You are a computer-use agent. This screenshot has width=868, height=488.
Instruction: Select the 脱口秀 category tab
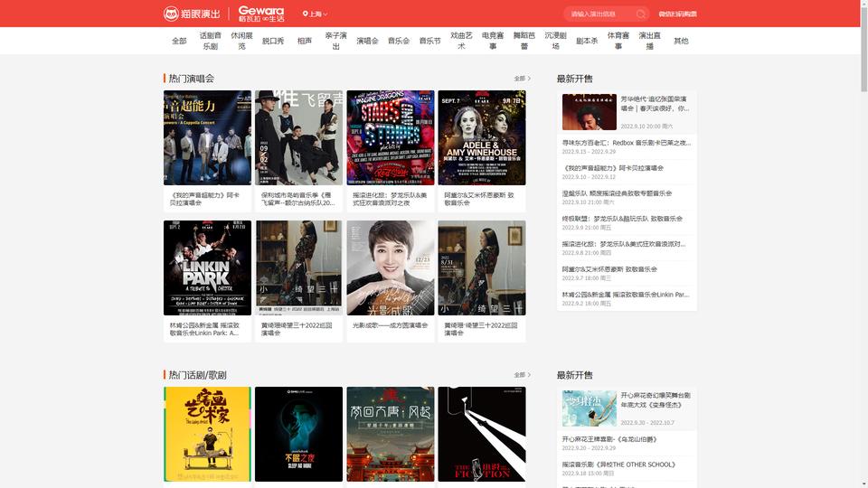pos(273,41)
